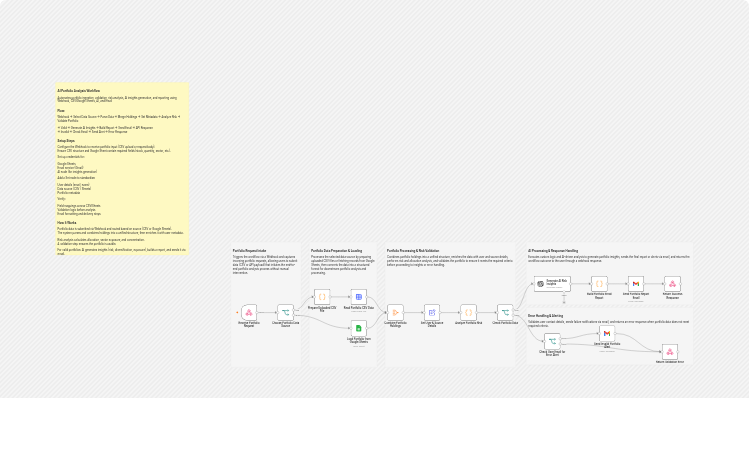Image resolution: width=749 pixels, height=450 pixels.
Task: Select the Set User & Source Details node
Action: [x=432, y=312]
